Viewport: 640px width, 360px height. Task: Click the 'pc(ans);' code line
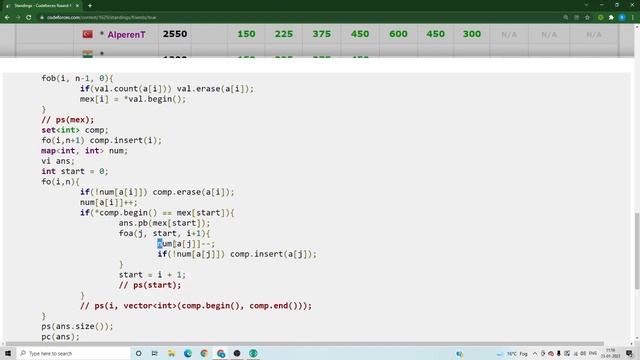click(60, 336)
